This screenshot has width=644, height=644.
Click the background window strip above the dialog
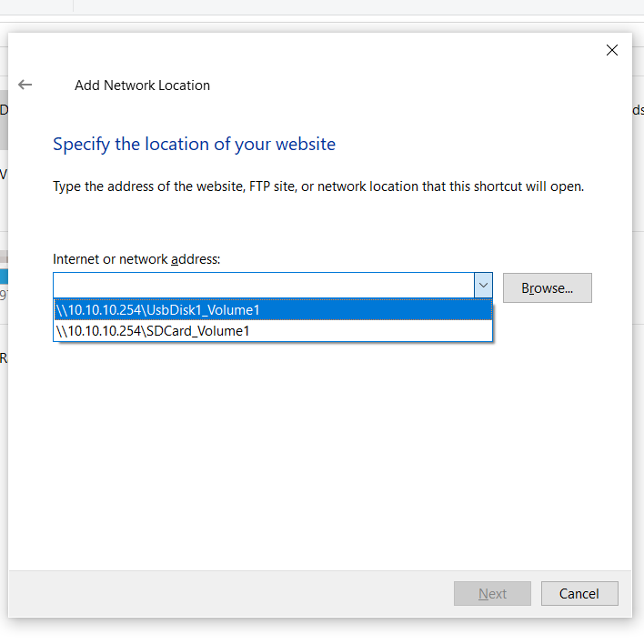tap(322, 7)
